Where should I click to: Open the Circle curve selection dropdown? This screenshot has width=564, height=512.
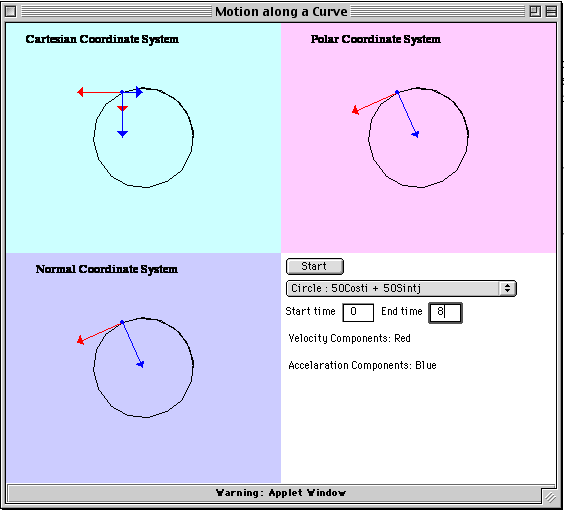pos(401,289)
